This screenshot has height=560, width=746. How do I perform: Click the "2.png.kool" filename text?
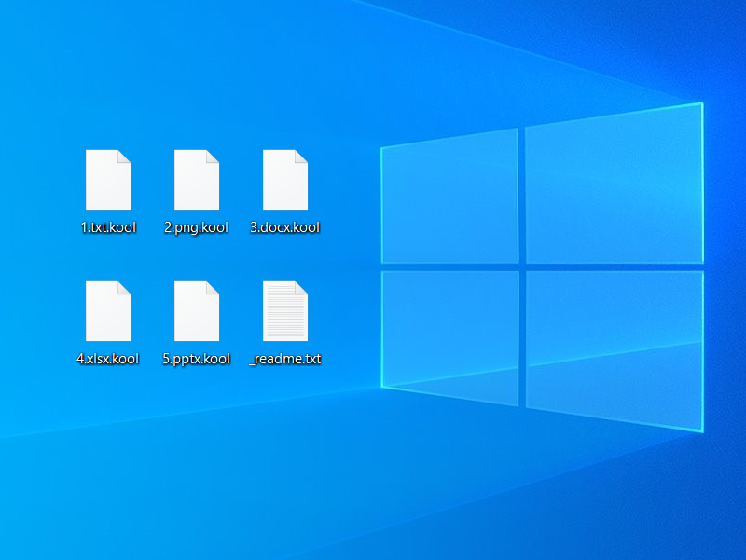(197, 227)
